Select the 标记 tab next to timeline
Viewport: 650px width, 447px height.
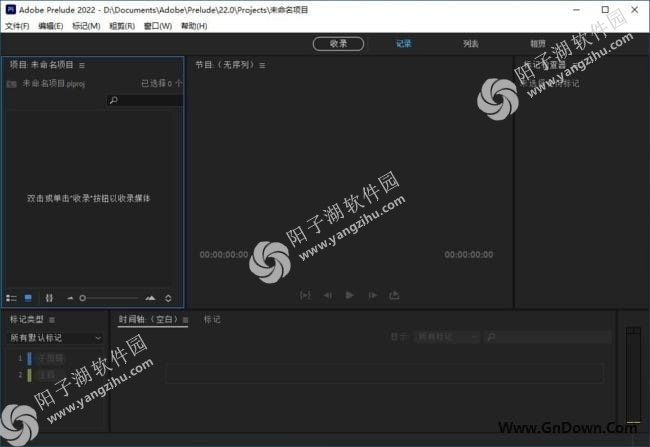click(212, 319)
